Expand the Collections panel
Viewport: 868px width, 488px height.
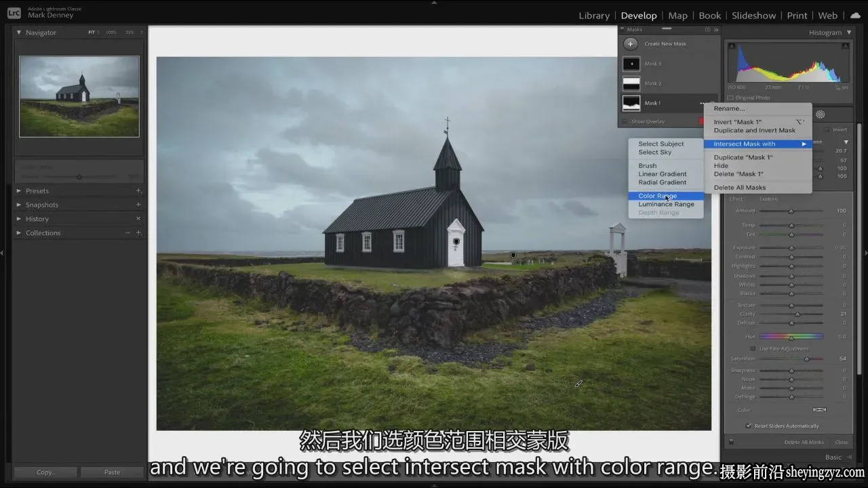[18, 233]
